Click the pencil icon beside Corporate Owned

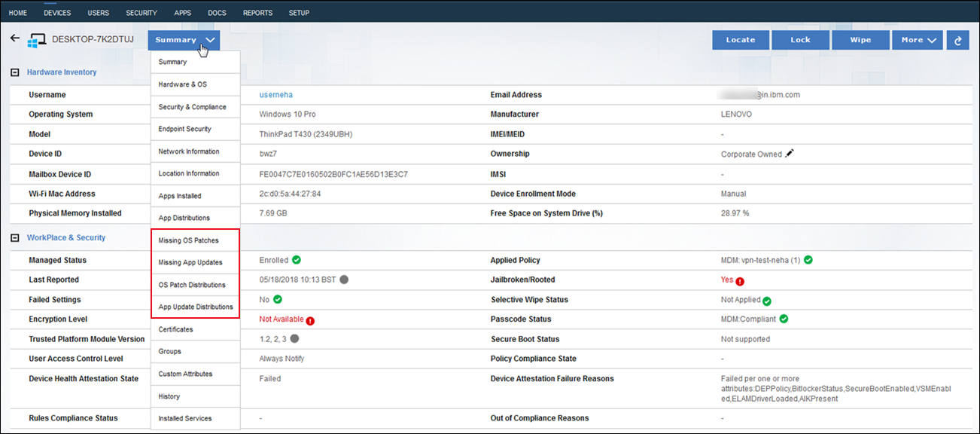click(789, 154)
